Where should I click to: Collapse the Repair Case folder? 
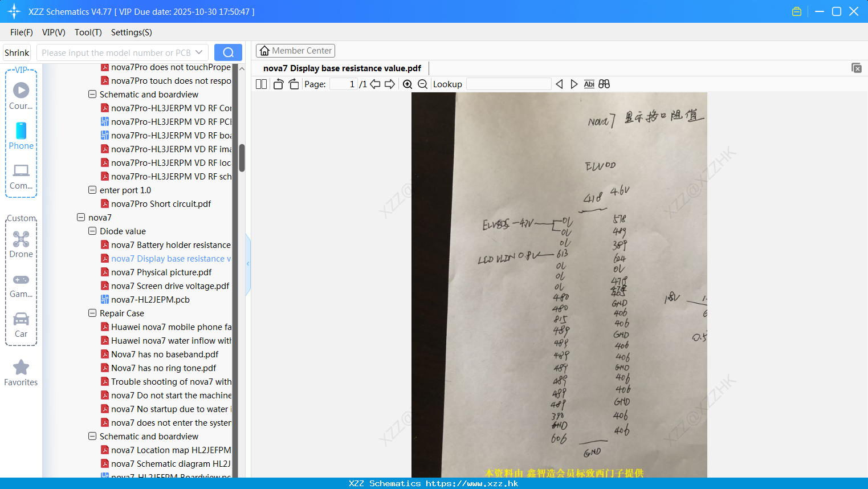[92, 313]
